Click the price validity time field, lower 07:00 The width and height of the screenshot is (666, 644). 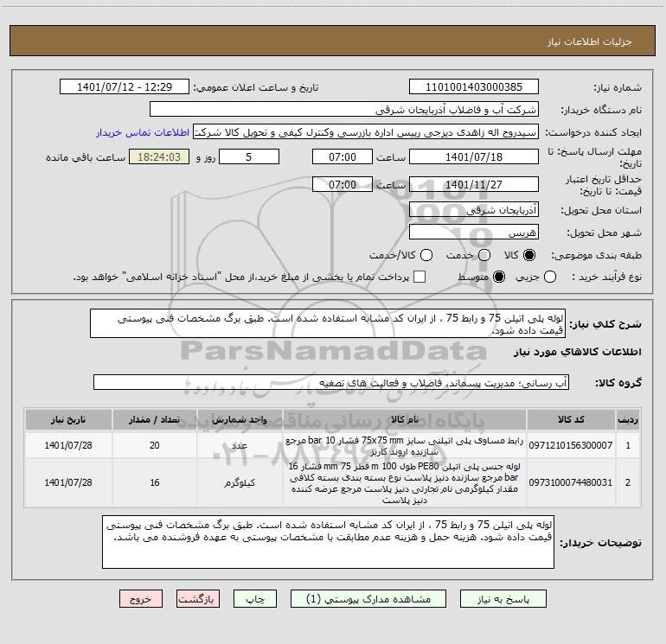pyautogui.click(x=343, y=184)
